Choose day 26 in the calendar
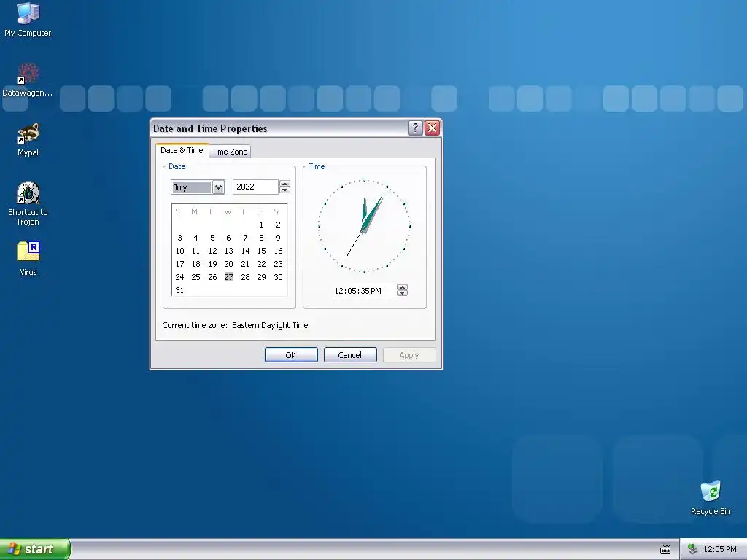747x560 pixels. (x=212, y=277)
